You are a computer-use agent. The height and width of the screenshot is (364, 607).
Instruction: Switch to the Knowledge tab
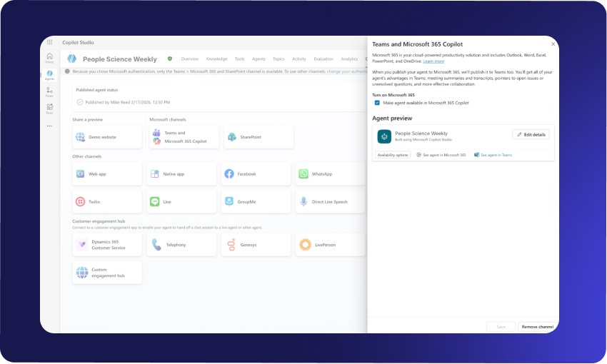216,59
